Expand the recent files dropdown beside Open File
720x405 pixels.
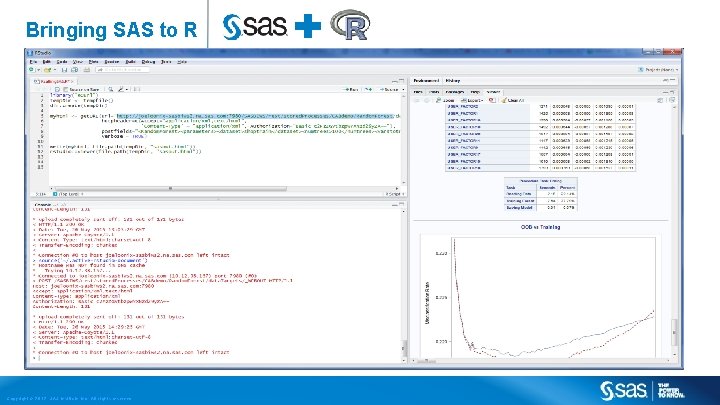pos(55,70)
